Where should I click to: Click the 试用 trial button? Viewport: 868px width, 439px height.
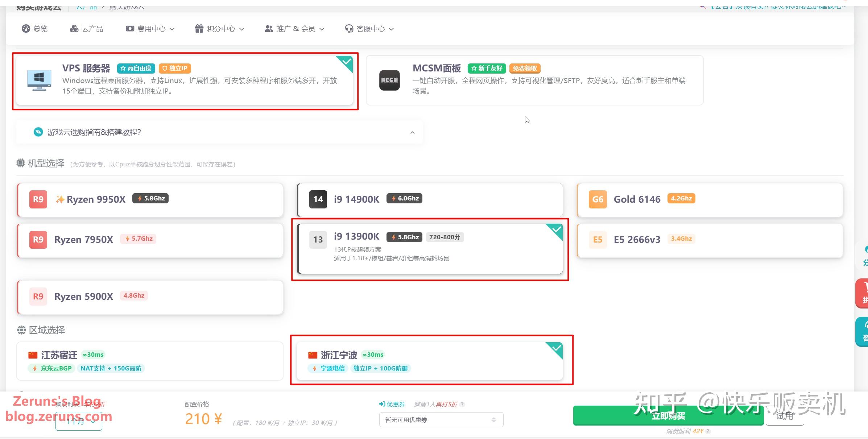point(785,416)
